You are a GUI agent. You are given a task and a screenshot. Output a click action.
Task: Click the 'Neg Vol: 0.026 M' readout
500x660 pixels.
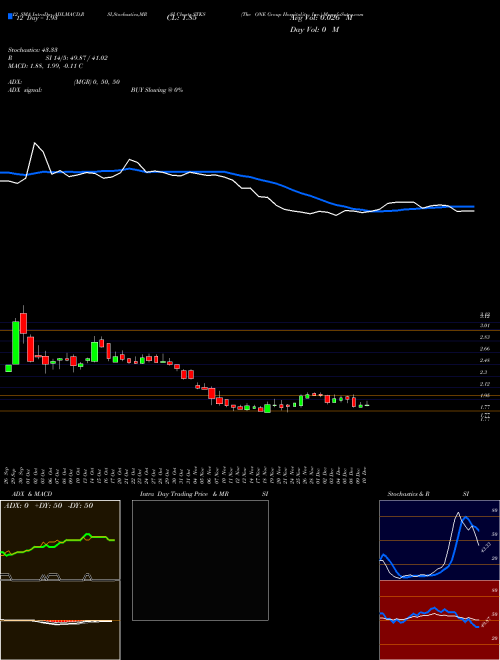point(321,18)
